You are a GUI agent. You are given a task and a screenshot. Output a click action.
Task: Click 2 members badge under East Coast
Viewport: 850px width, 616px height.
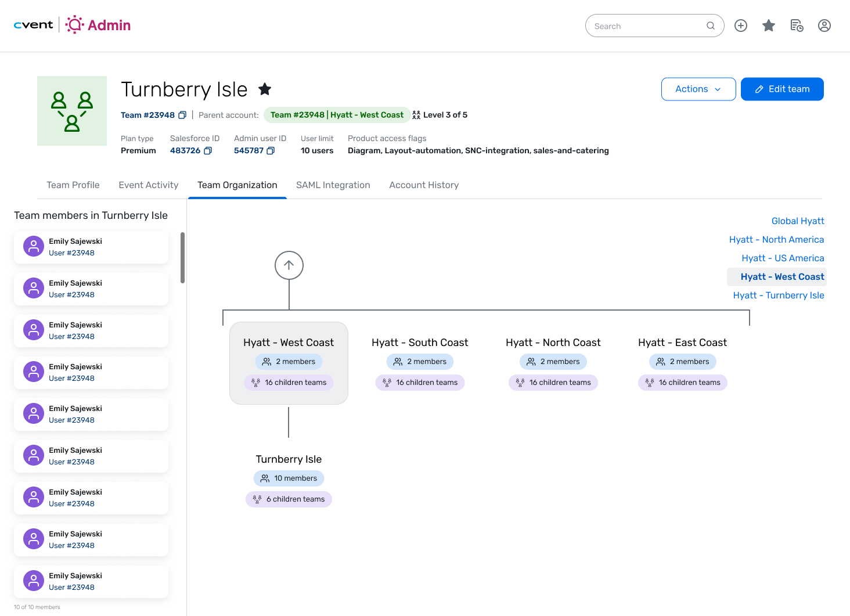683,362
